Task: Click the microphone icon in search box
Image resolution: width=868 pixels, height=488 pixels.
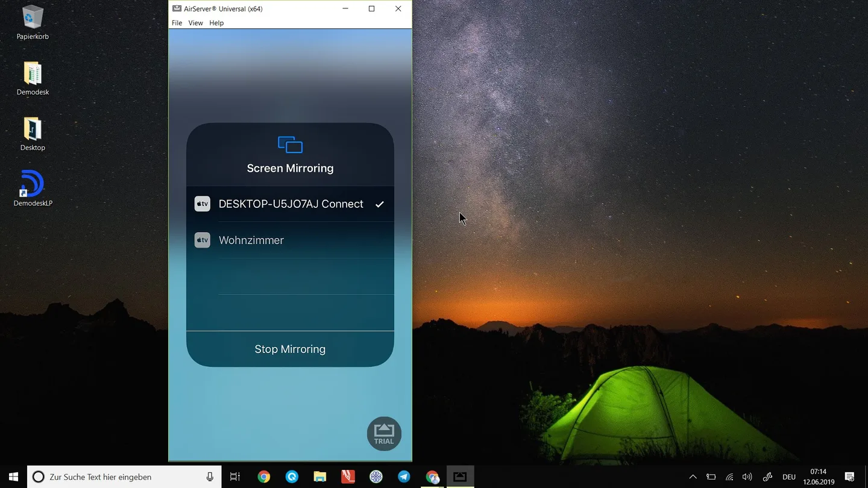Action: coord(210,477)
